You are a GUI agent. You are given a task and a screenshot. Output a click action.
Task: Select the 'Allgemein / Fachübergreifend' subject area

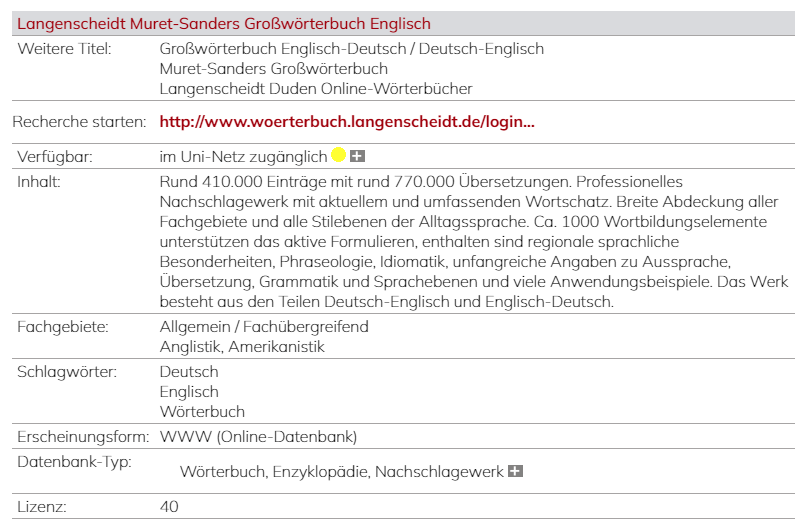pos(264,327)
